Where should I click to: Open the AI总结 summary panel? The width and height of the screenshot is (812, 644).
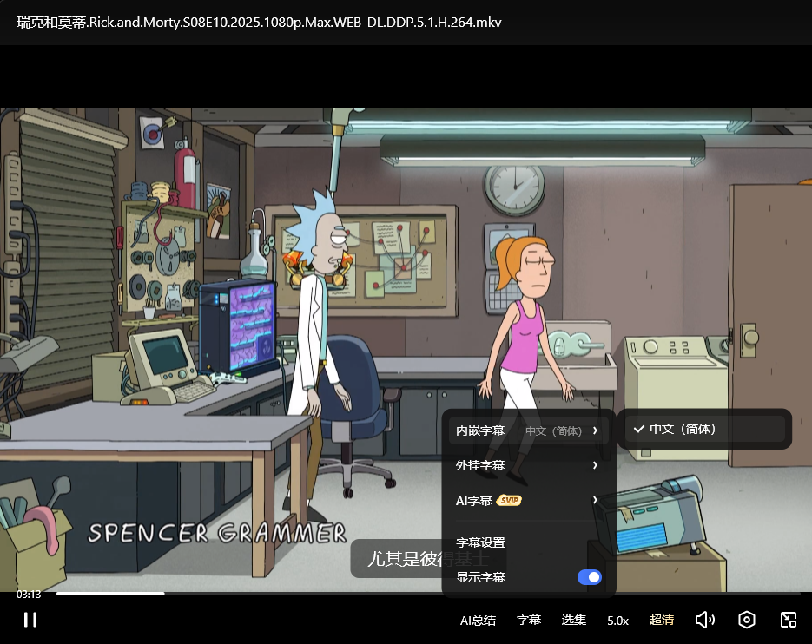click(x=478, y=621)
